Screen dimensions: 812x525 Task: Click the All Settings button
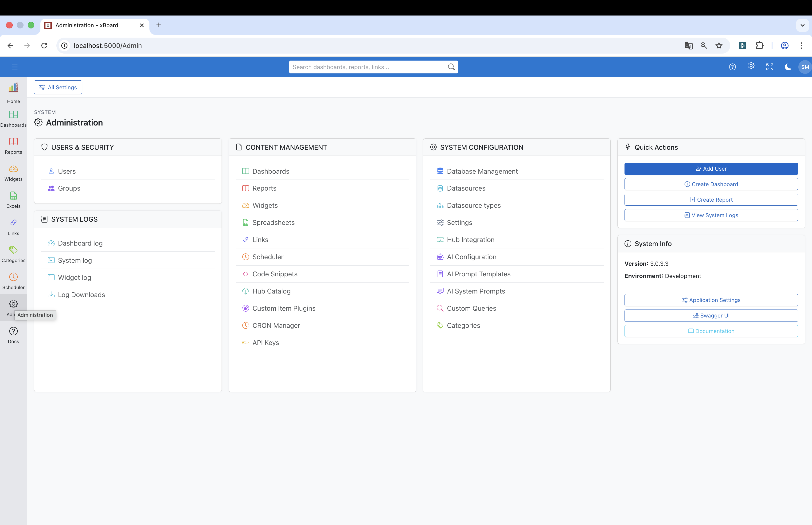tap(58, 87)
